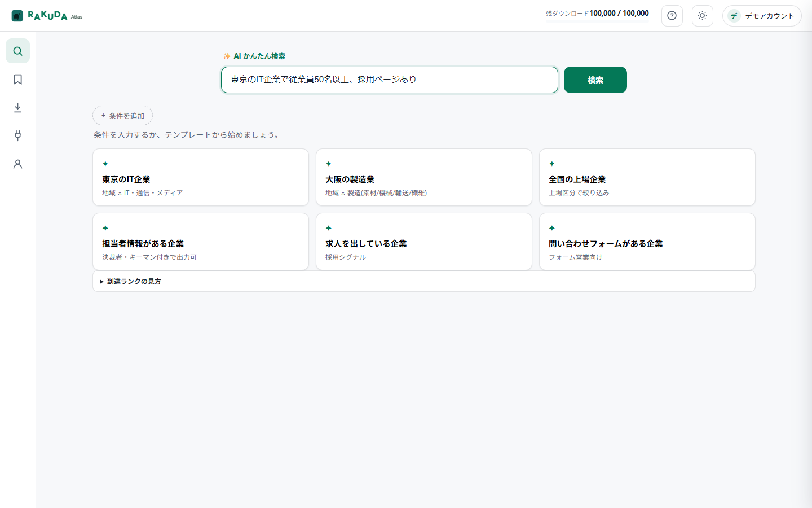Toggle light/dark theme sun icon
This screenshot has width=812, height=508.
(702, 16)
